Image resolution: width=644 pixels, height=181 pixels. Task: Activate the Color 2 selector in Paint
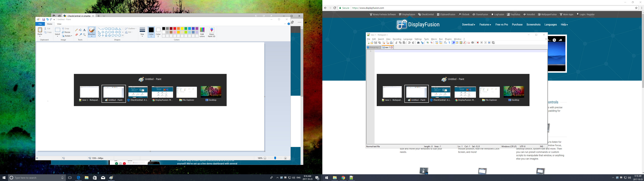point(158,32)
